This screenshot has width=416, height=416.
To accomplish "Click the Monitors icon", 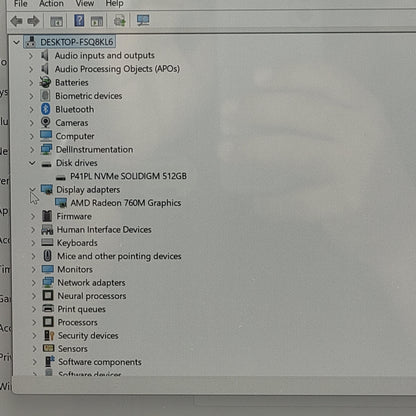I will pos(48,269).
